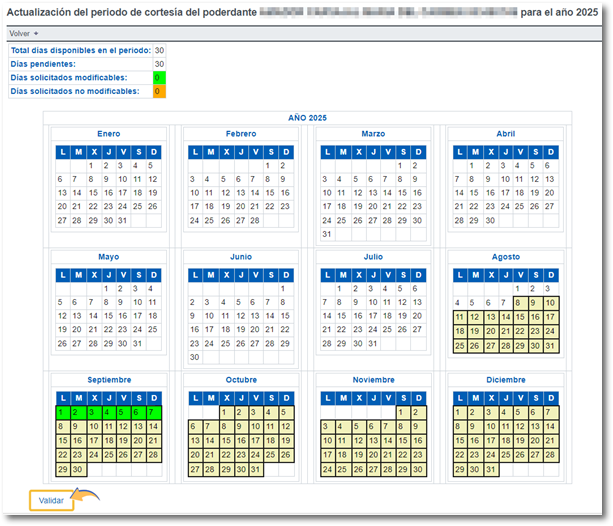Screen dimensions: 613x526
Task: Pick November 20 in the calendar
Action: [x=371, y=455]
